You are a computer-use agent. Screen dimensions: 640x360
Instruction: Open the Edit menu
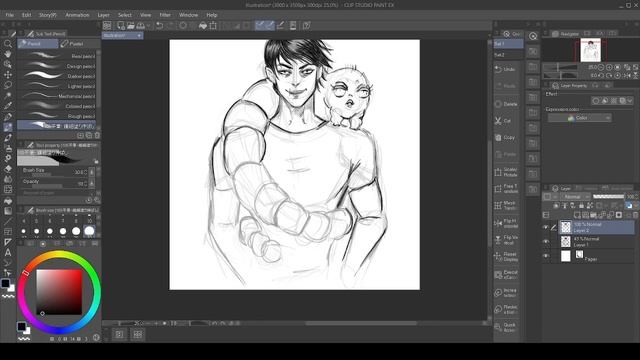tap(27, 15)
